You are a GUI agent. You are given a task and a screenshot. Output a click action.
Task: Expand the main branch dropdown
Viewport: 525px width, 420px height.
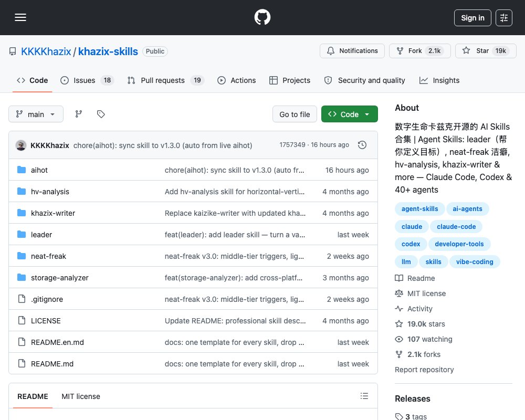pyautogui.click(x=36, y=114)
